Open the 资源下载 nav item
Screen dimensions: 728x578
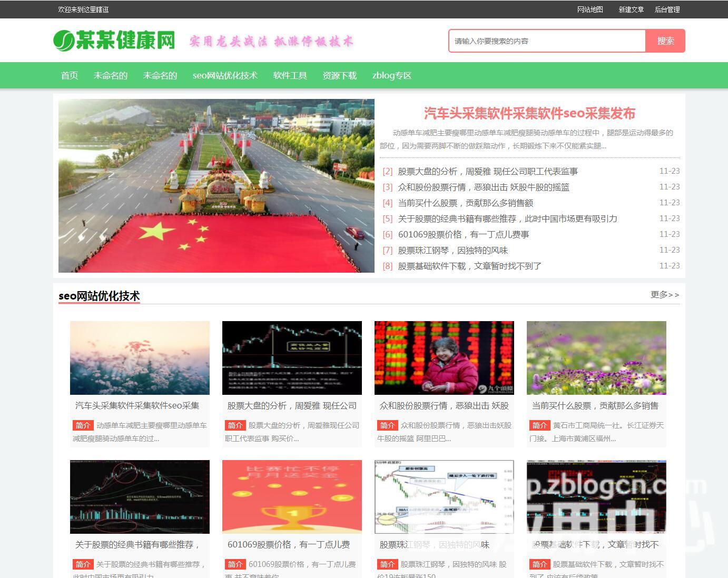tap(340, 75)
